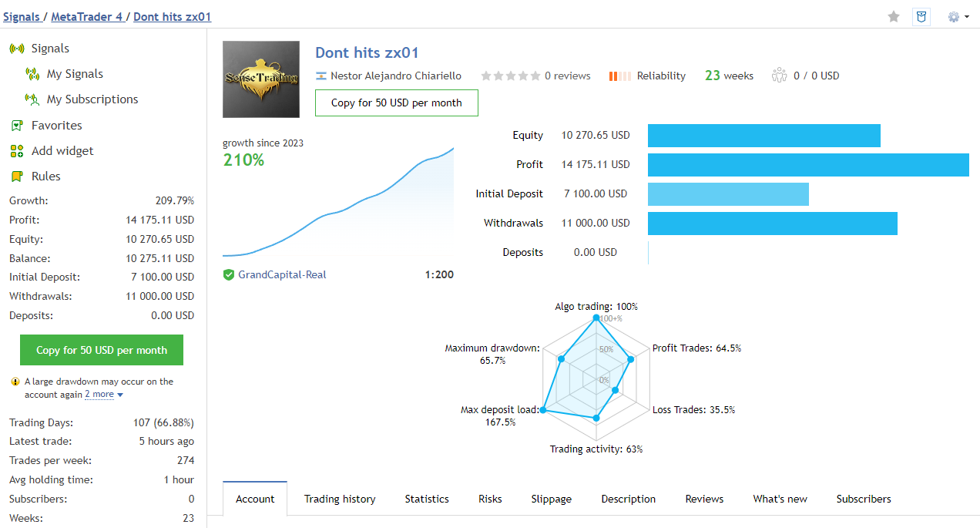This screenshot has height=528, width=980.
Task: Switch to the What's new tab
Action: coord(780,499)
